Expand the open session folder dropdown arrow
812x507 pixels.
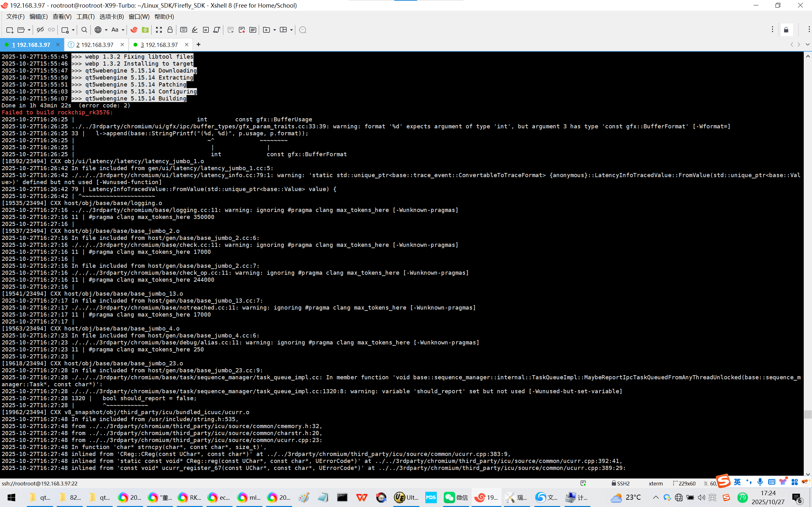[x=29, y=30]
